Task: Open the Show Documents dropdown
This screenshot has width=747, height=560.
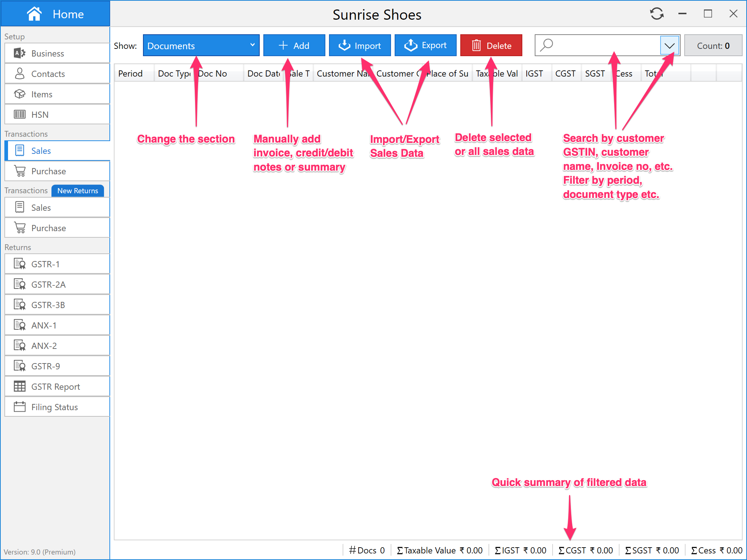Action: pos(201,46)
